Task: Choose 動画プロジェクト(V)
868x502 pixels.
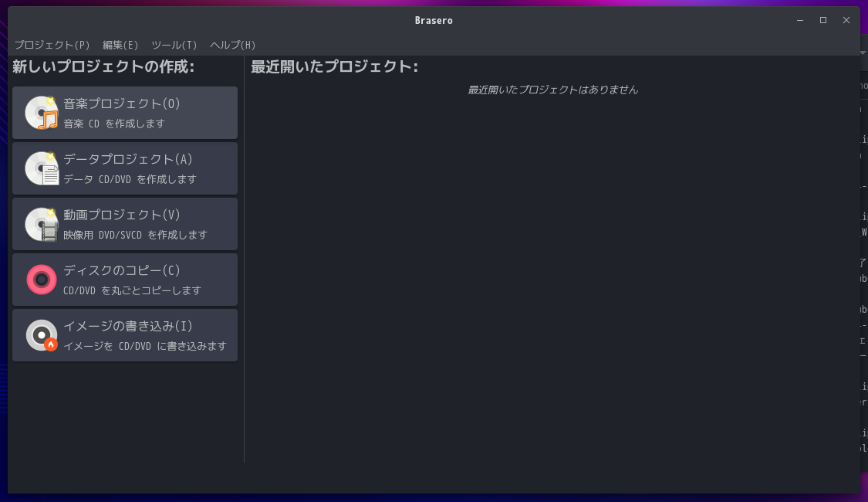Action: [x=125, y=224]
